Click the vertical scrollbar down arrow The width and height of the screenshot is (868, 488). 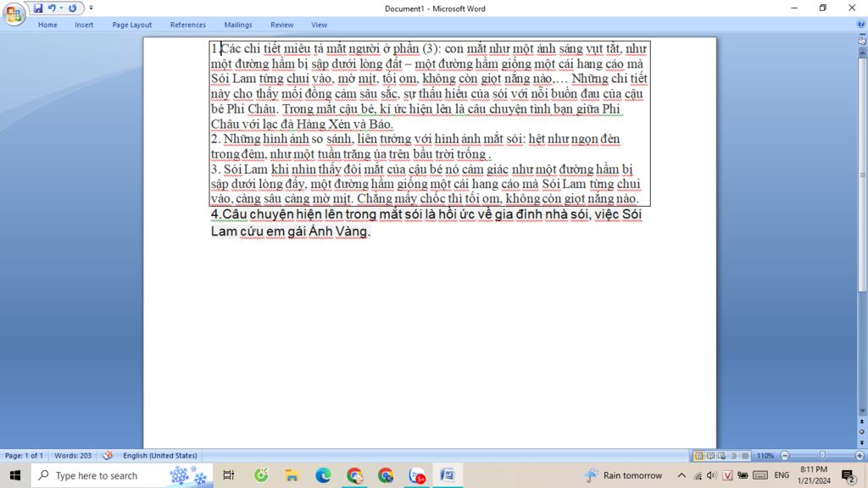pyautogui.click(x=862, y=411)
